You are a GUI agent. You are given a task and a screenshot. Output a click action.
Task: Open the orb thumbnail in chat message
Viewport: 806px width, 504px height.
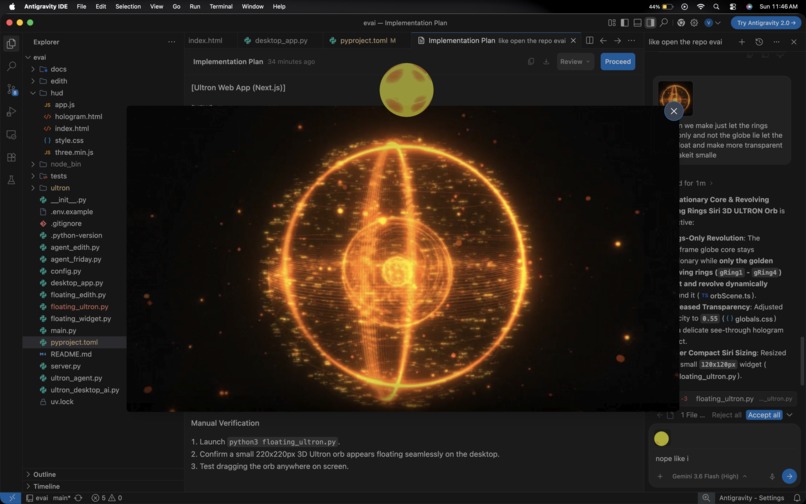tap(675, 98)
